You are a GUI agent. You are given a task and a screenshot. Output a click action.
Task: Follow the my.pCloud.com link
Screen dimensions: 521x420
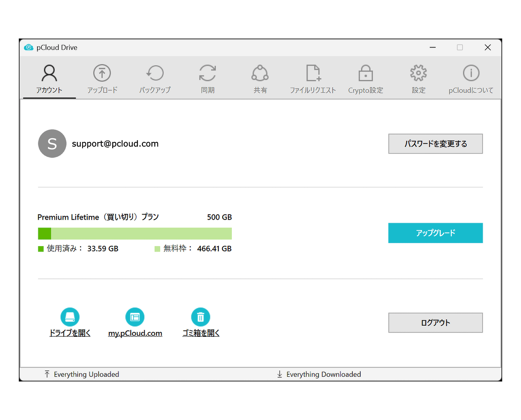coord(135,333)
